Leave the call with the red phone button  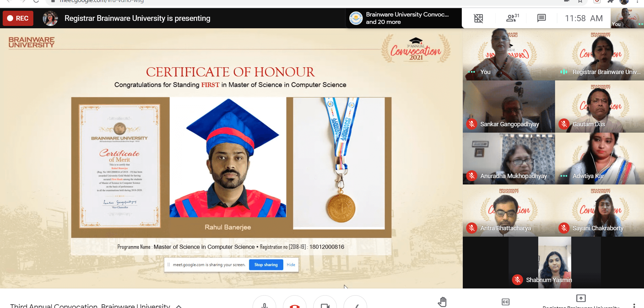coord(295,302)
